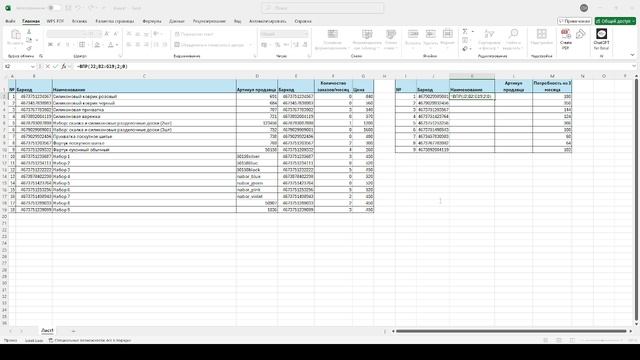
Task: Switch to WPS PDF tab
Action: click(x=55, y=21)
